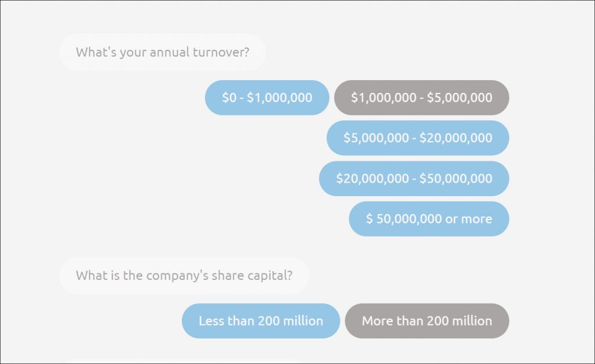Set turnover to five to twenty million dollars
This screenshot has width=595, height=364.
pos(417,138)
